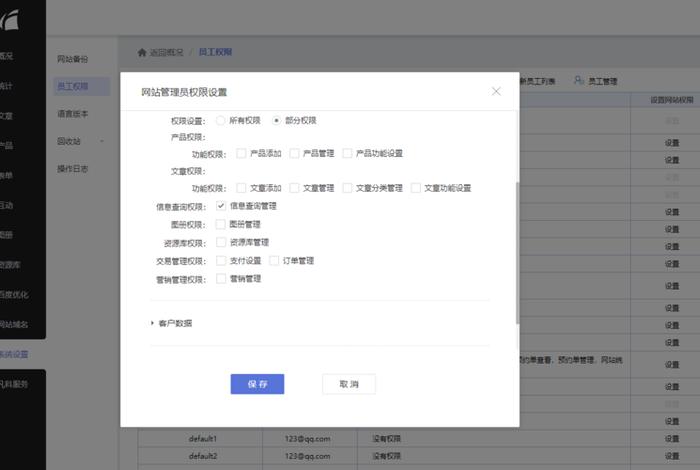Open 百度优化 in the dark sidebar
The image size is (700, 470).
pyautogui.click(x=14, y=295)
